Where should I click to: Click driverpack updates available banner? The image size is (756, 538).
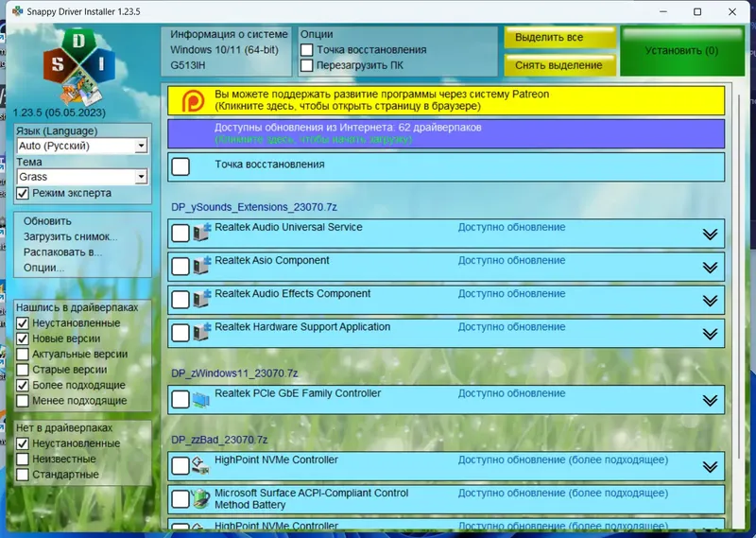pyautogui.click(x=446, y=133)
